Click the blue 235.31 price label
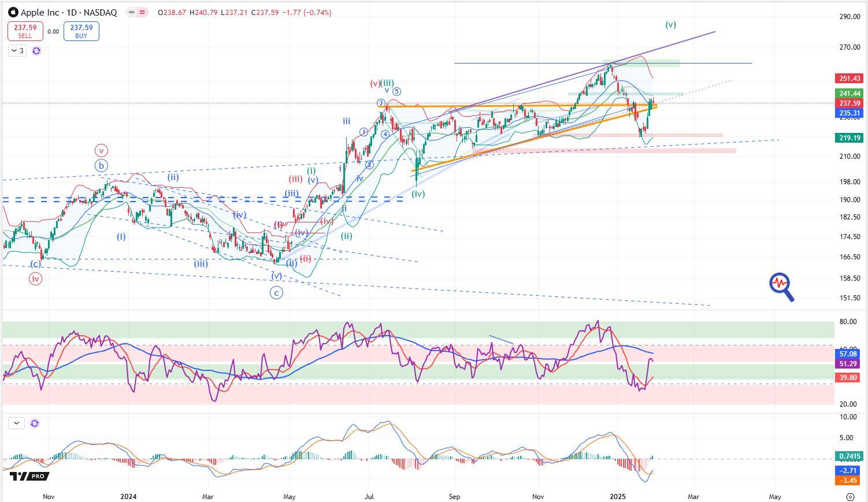The image size is (868, 502). pyautogui.click(x=849, y=114)
